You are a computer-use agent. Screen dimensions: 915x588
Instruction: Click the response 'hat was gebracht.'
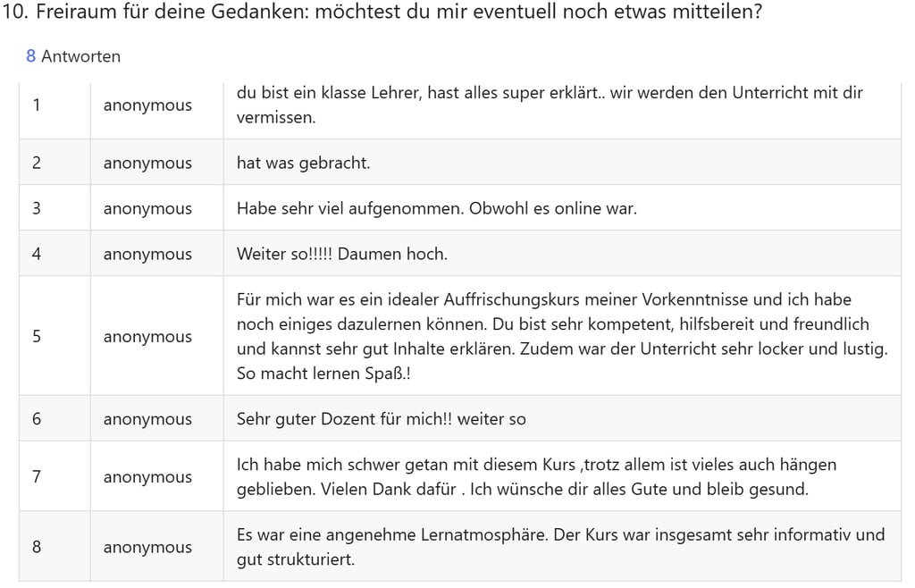304,163
